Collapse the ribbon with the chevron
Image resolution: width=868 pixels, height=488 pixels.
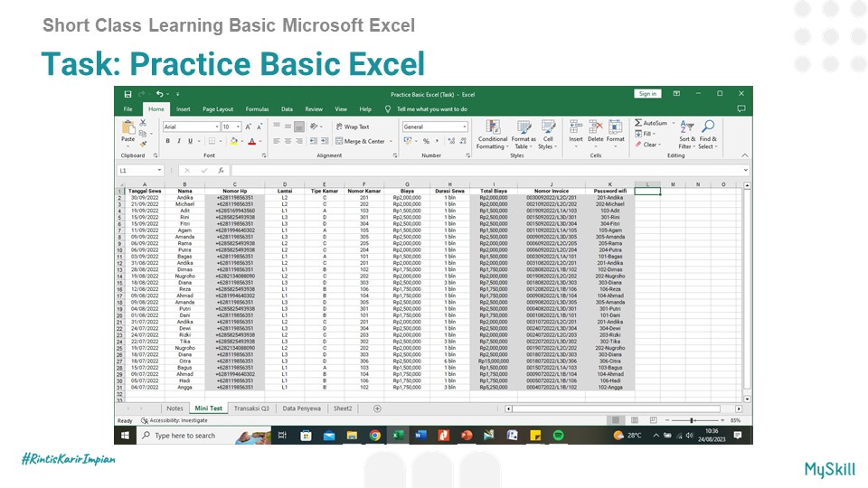pyautogui.click(x=744, y=155)
